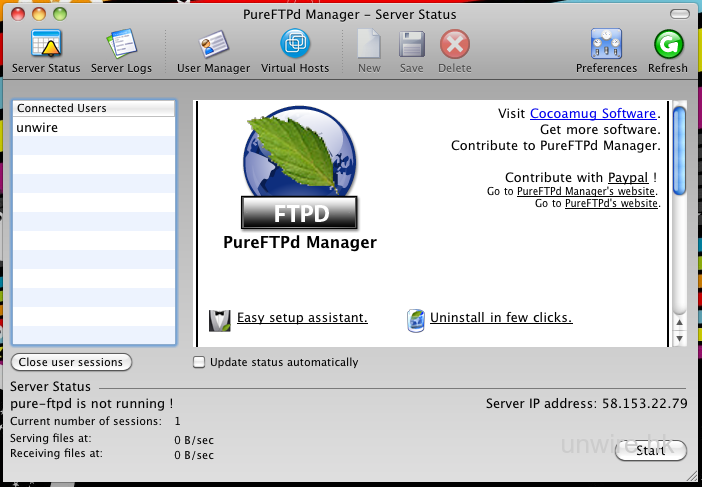
Task: Open the Cocoamug Software link
Action: coord(593,114)
